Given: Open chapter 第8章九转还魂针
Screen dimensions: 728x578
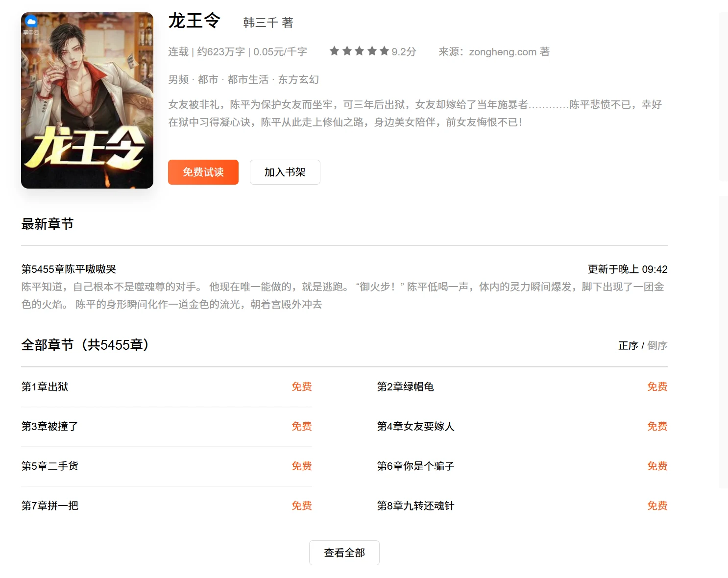Looking at the screenshot, I should pyautogui.click(x=415, y=506).
